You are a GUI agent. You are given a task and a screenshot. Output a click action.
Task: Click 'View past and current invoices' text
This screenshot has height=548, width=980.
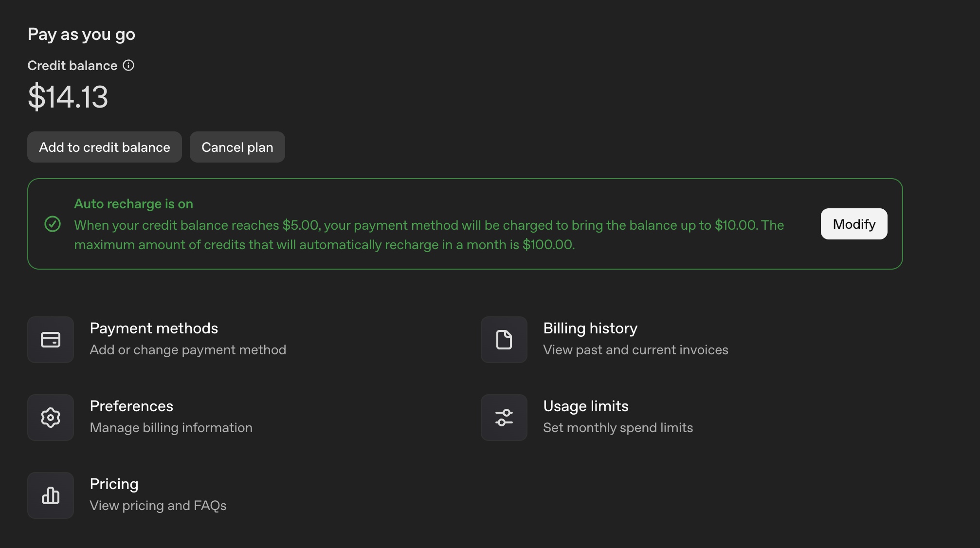click(635, 350)
